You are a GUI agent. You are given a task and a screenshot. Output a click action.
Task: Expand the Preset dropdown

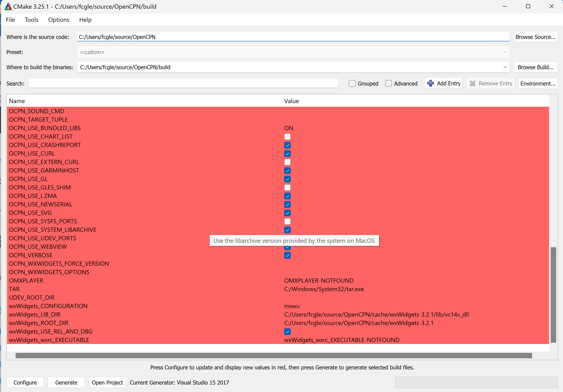click(505, 52)
